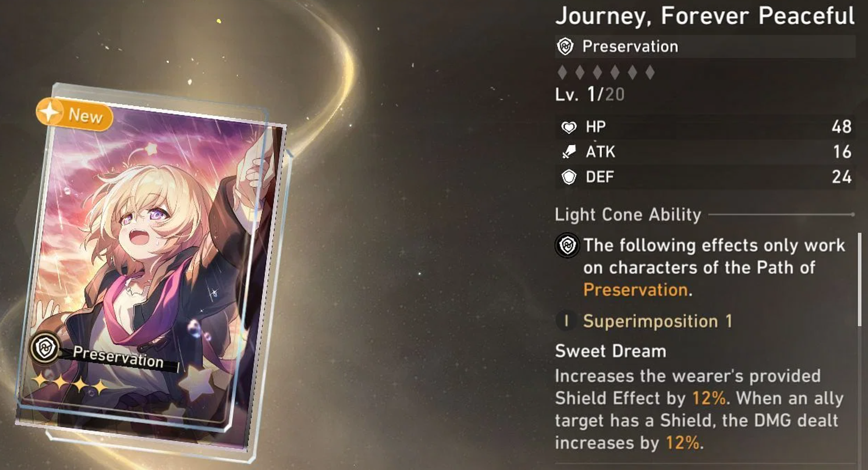Click the sparkle icon in the New badge
This screenshot has height=470, width=868.
coord(50,112)
